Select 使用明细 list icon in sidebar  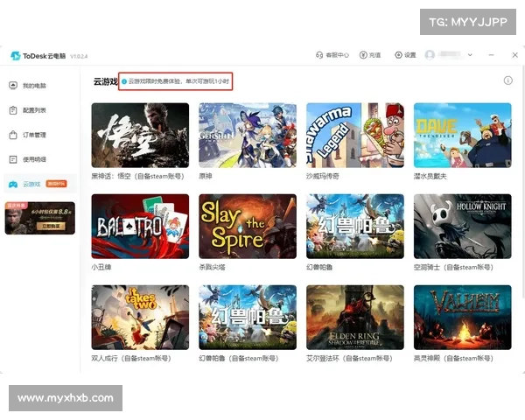(x=13, y=159)
